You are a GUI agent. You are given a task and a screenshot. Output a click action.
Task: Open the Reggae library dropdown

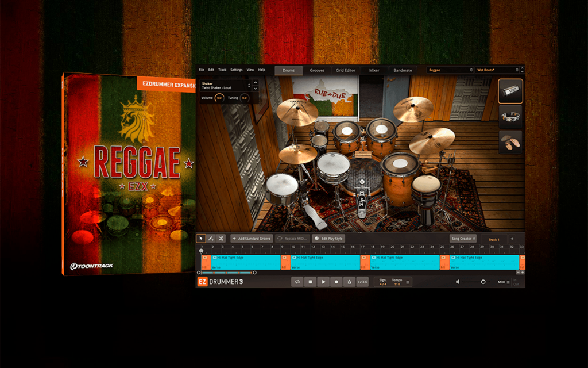tap(450, 70)
